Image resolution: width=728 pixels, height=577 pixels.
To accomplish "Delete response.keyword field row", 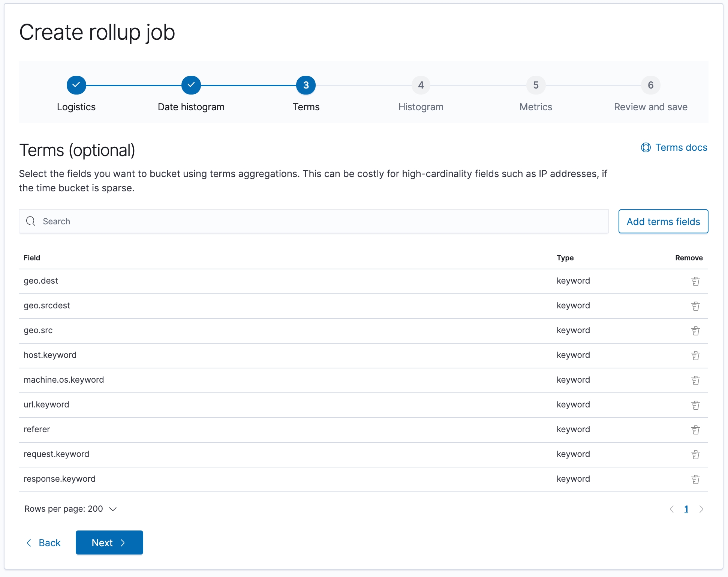I will tap(695, 479).
